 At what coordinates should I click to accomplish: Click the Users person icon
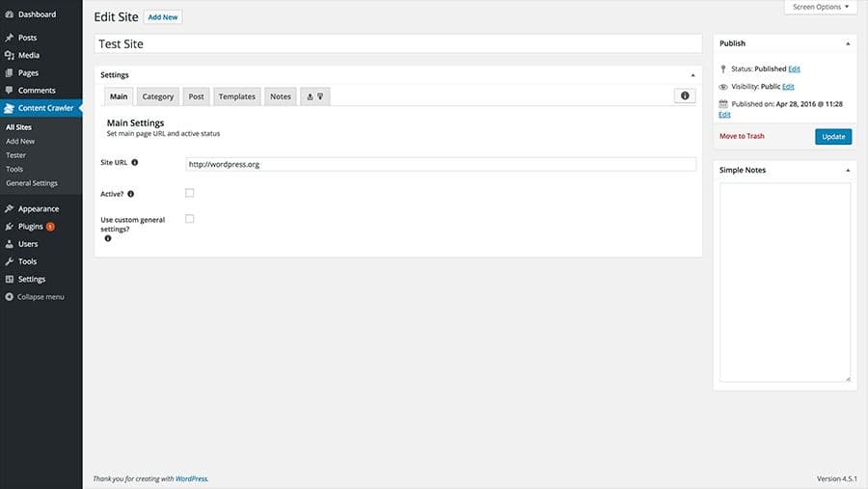[9, 244]
